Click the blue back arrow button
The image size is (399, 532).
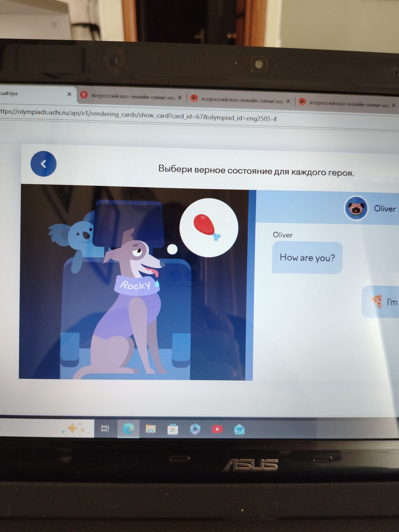tap(44, 164)
